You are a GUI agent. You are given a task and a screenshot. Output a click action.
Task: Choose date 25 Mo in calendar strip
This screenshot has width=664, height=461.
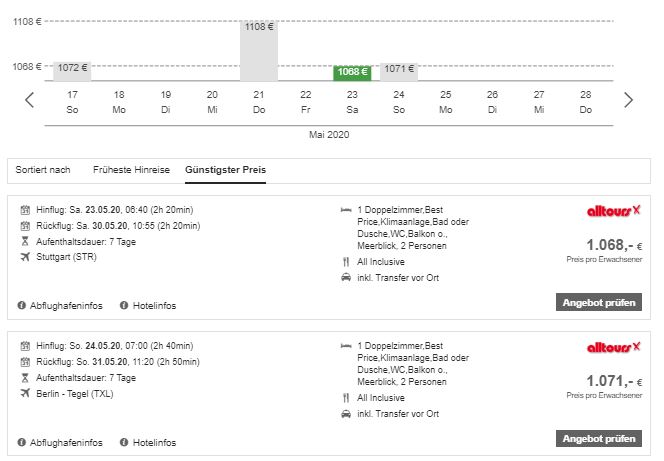[445, 100]
